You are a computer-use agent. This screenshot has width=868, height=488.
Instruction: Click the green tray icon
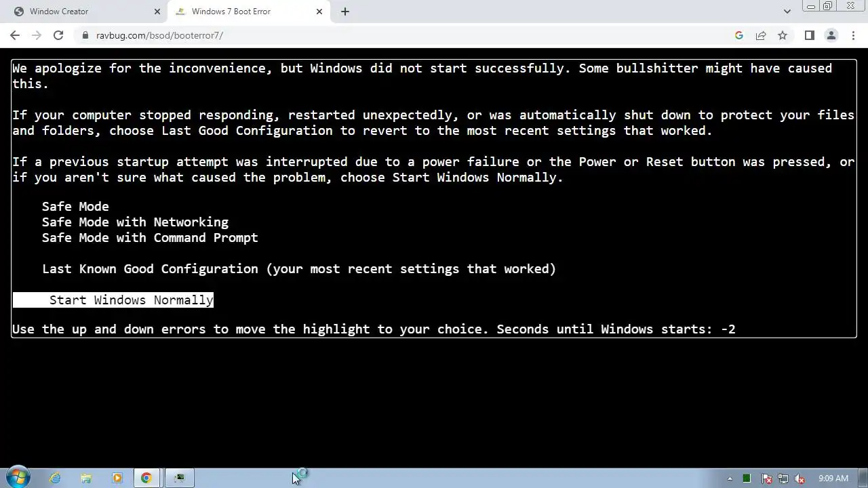(747, 479)
